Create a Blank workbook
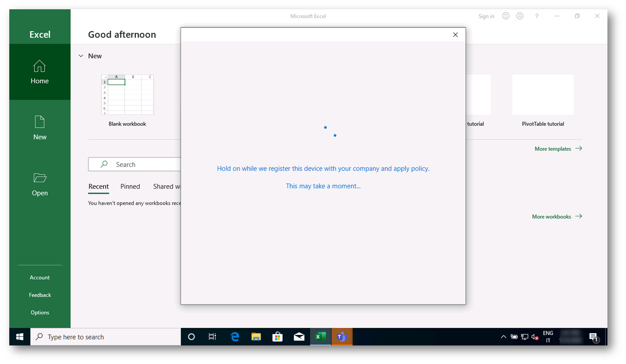 point(127,100)
